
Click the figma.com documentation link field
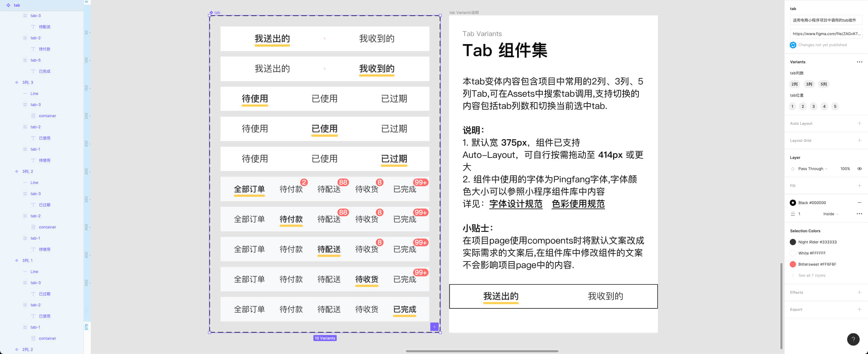826,34
